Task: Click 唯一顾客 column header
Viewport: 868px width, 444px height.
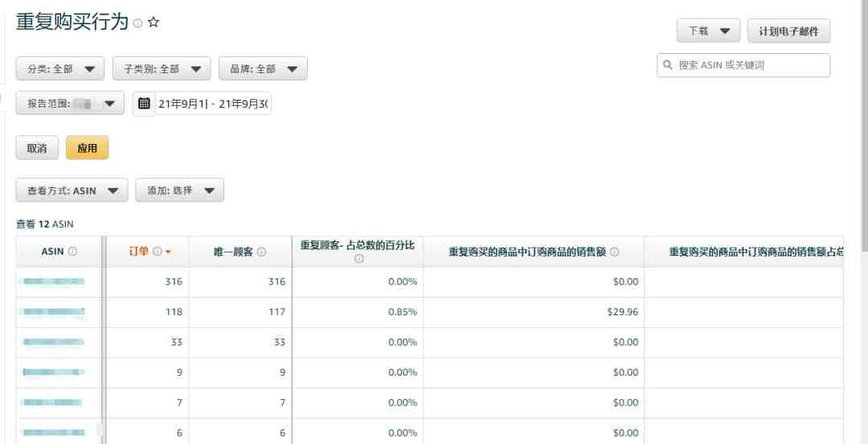Action: point(234,252)
